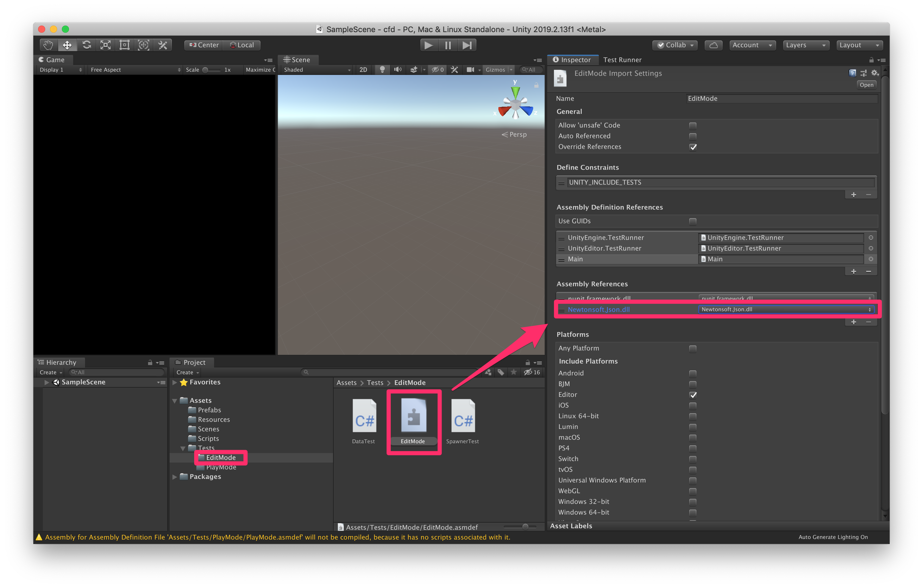Select the Rotate tool icon
Screen dimensions: 923x588
[x=87, y=45]
